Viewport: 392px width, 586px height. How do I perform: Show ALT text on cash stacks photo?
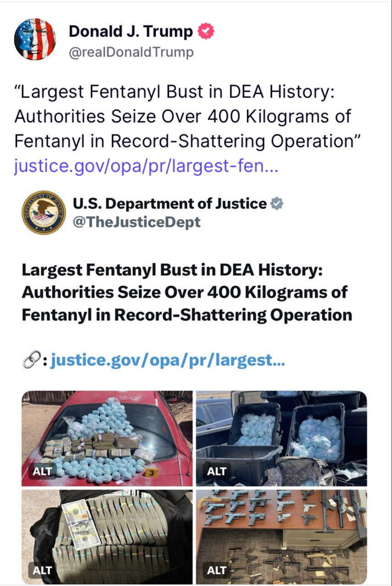point(41,570)
